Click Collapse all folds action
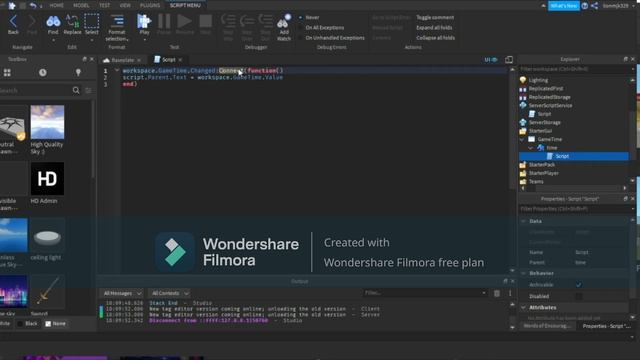This screenshot has height=360, width=640. [436, 38]
